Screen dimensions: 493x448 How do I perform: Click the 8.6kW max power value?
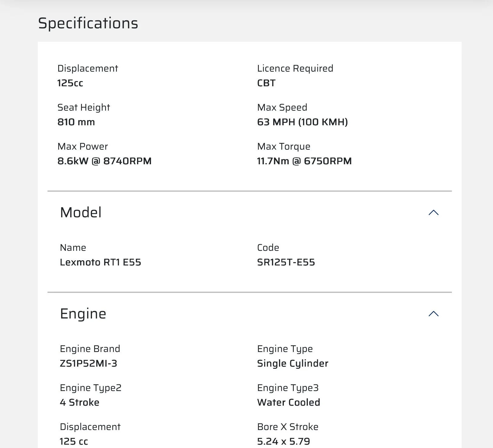[x=104, y=161]
